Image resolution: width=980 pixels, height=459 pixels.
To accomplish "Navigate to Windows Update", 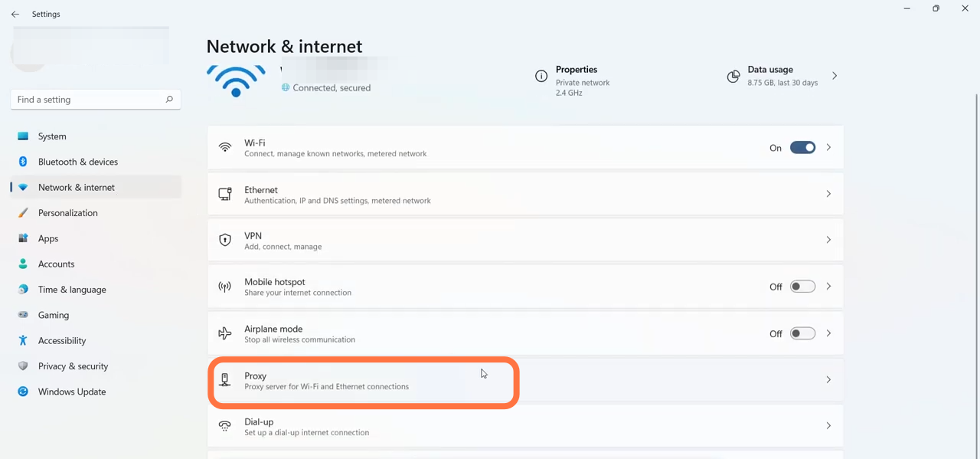I will click(x=96, y=392).
